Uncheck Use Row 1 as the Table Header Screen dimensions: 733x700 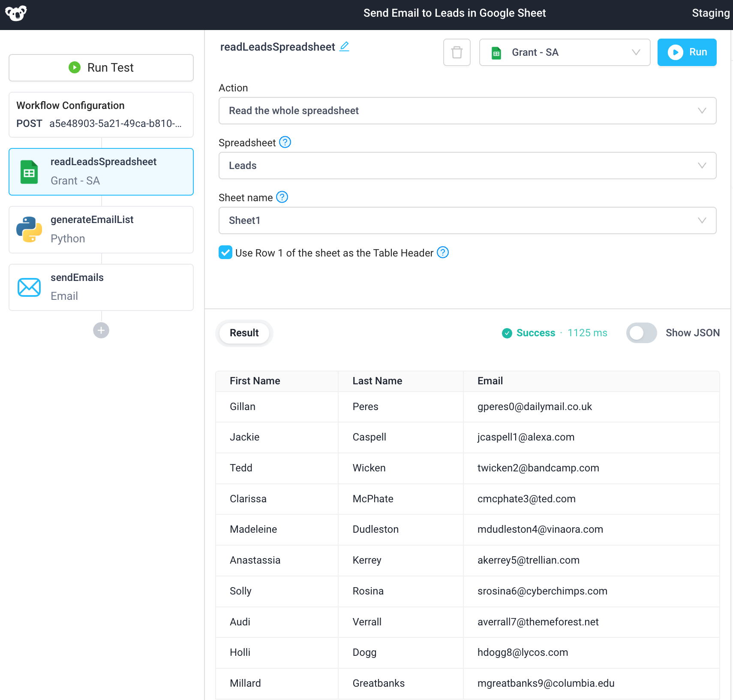[x=225, y=253]
